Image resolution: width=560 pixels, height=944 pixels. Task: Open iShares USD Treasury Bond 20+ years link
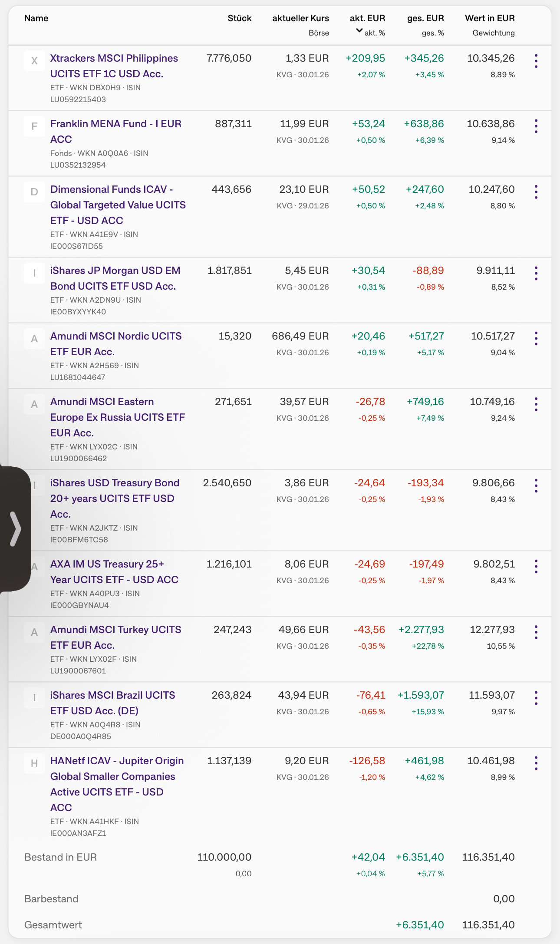pyautogui.click(x=115, y=498)
